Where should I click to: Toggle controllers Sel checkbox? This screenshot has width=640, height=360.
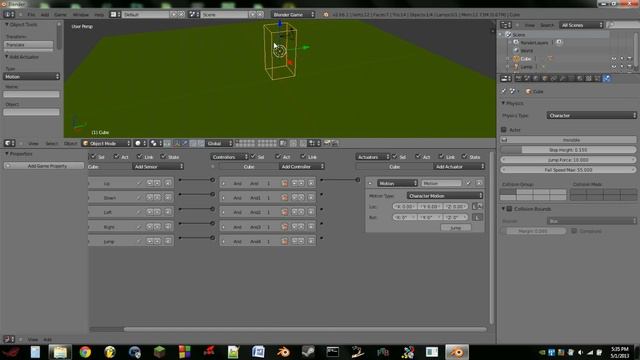coord(253,156)
